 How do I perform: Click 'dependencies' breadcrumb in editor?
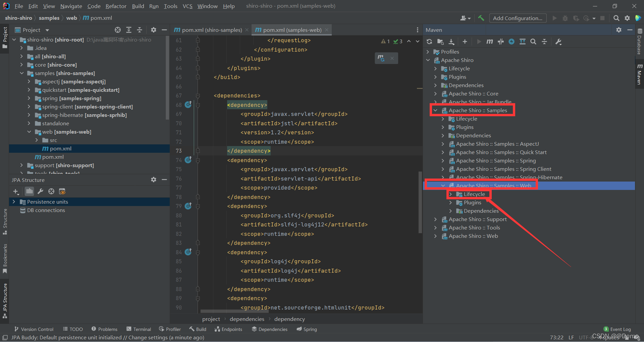(x=247, y=319)
